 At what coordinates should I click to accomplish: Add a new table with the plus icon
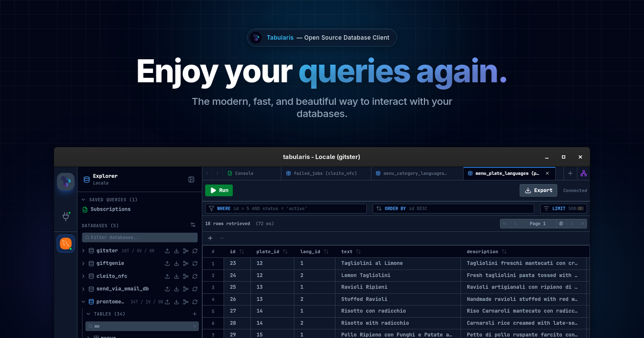pos(195,314)
